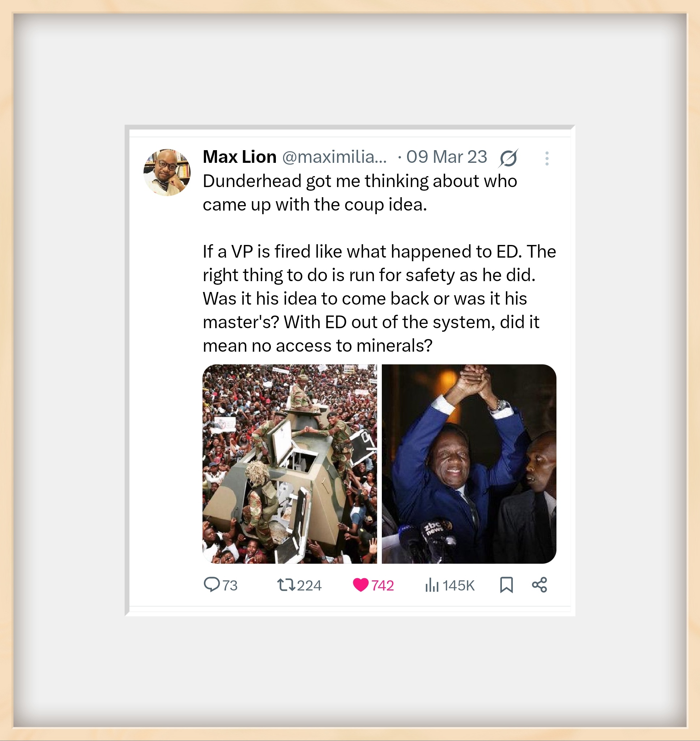Click the 224 reposts count
This screenshot has width=700, height=741.
tap(310, 585)
